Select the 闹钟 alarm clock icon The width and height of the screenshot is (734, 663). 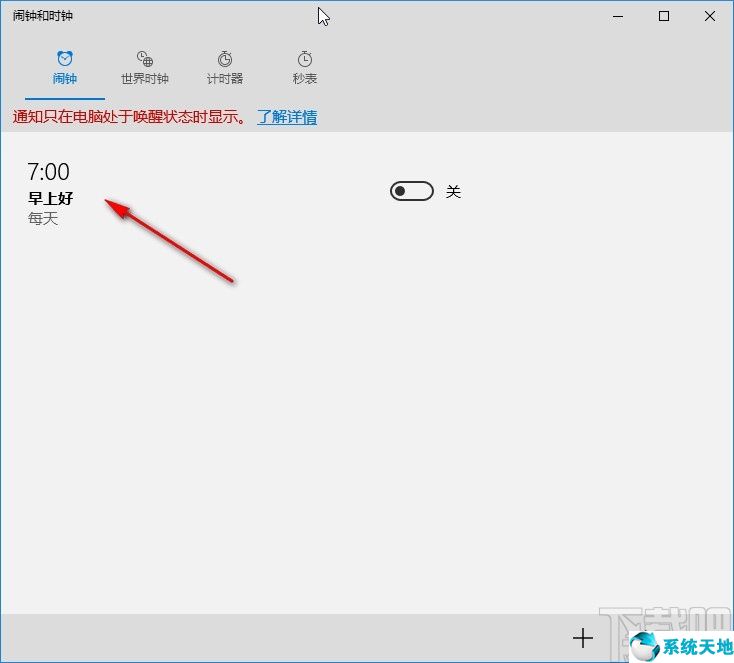pos(65,59)
